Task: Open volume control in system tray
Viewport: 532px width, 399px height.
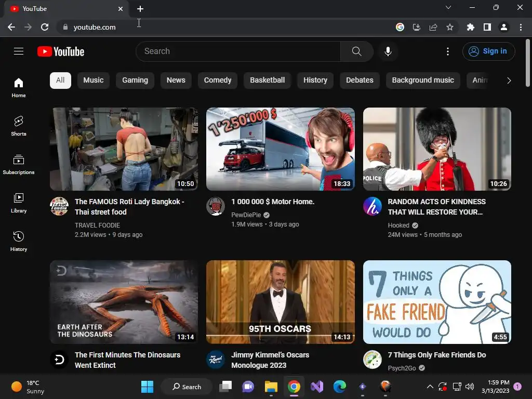Action: 470,387
